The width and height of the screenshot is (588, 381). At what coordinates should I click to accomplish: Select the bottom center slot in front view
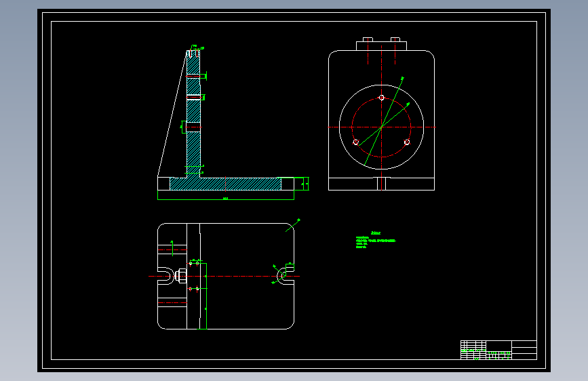tap(381, 183)
